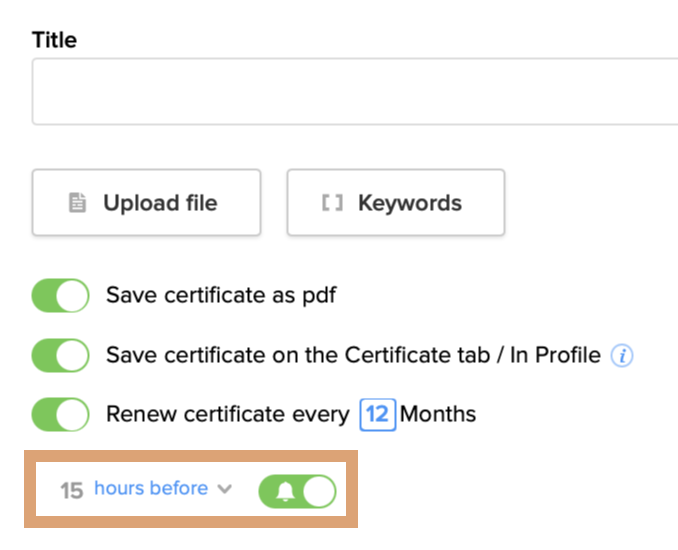Click the Save certificate as pdf label
678x550 pixels.
(x=221, y=297)
